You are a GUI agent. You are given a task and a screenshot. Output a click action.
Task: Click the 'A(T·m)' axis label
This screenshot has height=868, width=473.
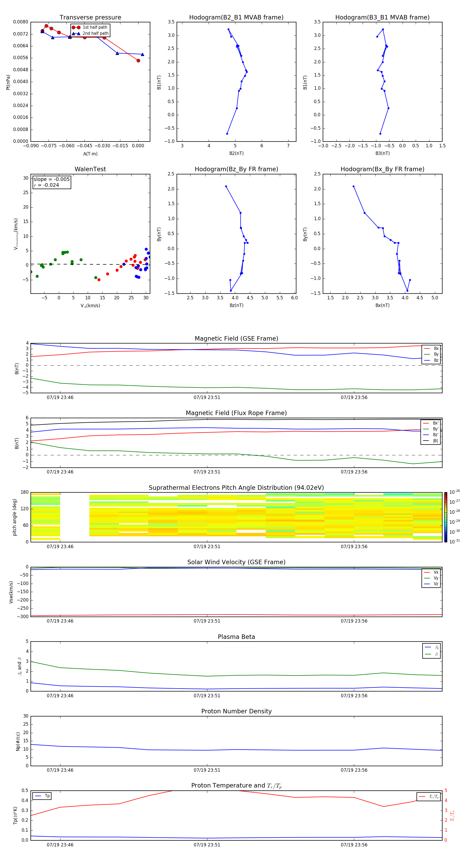point(90,154)
